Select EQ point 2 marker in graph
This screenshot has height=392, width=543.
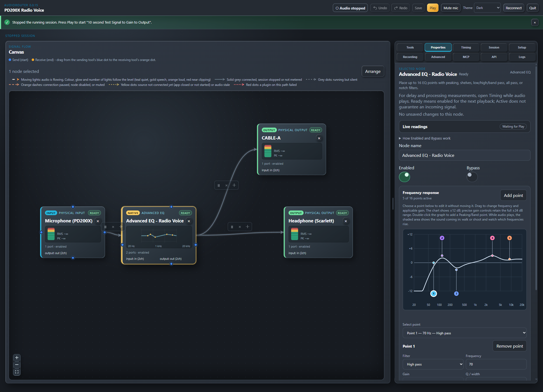pos(442,238)
